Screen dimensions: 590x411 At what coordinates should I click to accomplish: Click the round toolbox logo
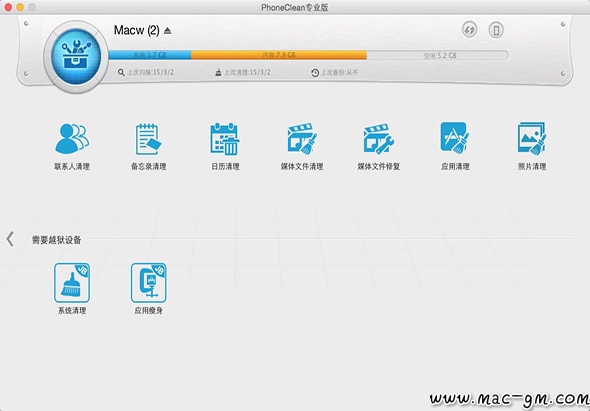tap(76, 56)
